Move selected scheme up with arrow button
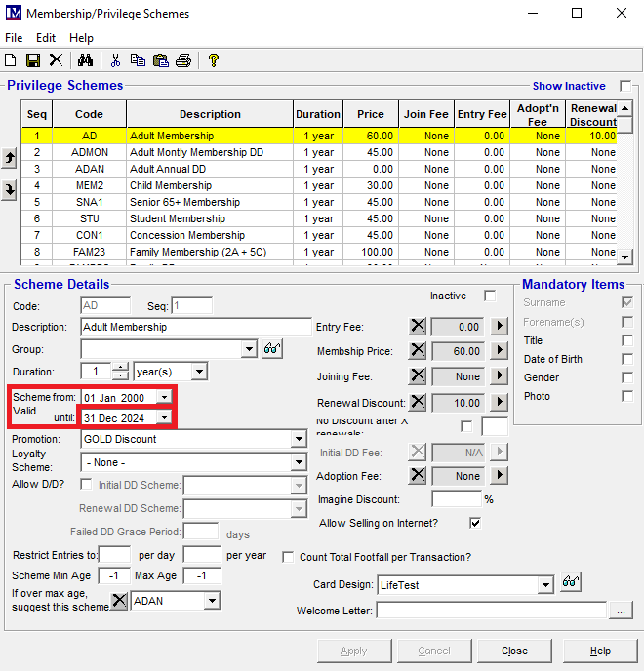 [10, 158]
